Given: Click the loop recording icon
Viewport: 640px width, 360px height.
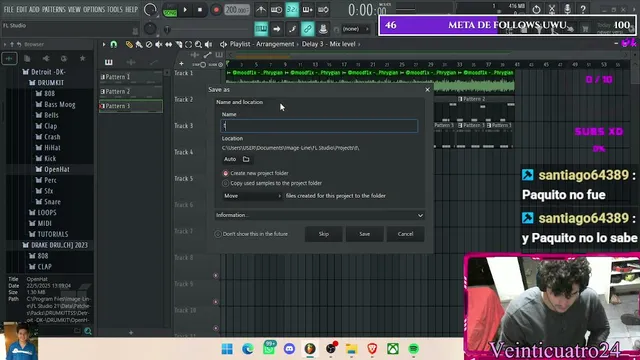Looking at the screenshot, I should click(323, 9).
